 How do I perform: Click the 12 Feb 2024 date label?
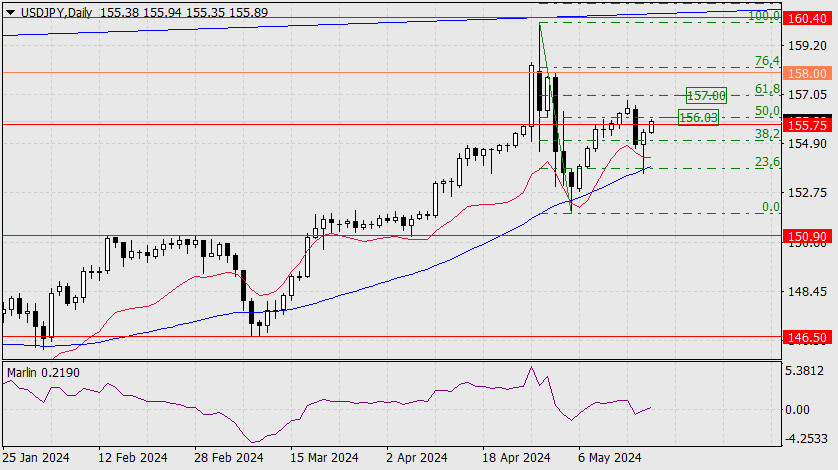tap(133, 458)
